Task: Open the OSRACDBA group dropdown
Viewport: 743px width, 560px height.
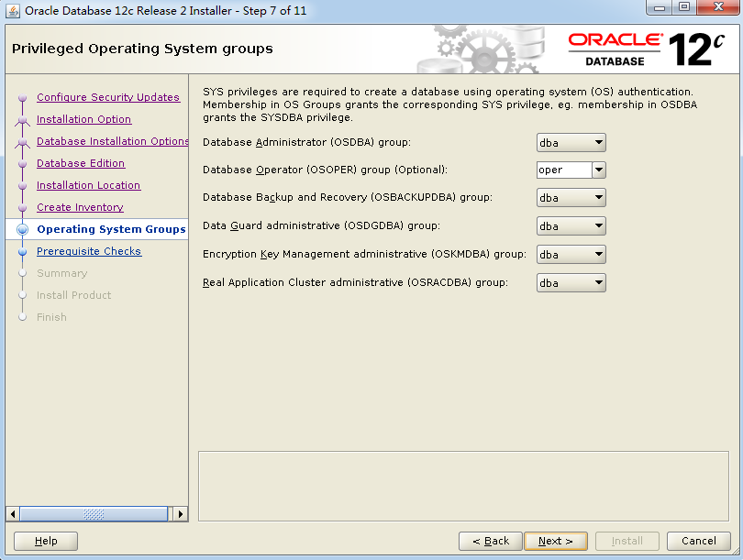Action: pyautogui.click(x=571, y=282)
